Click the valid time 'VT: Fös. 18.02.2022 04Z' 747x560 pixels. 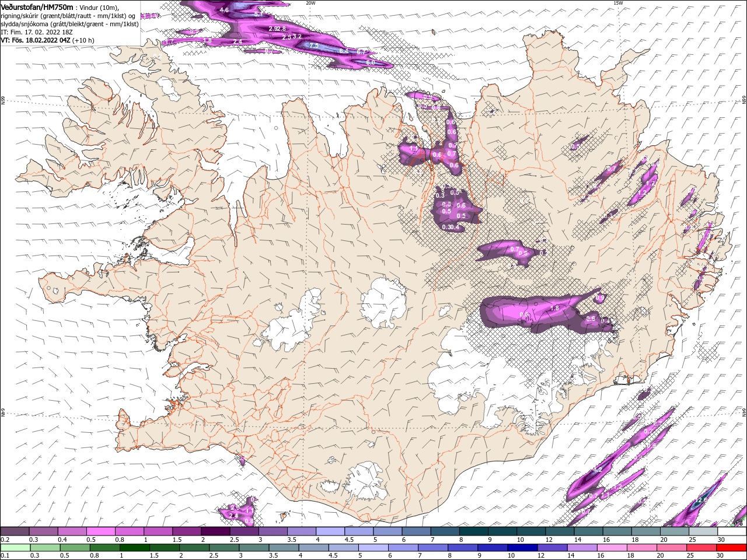36,40
